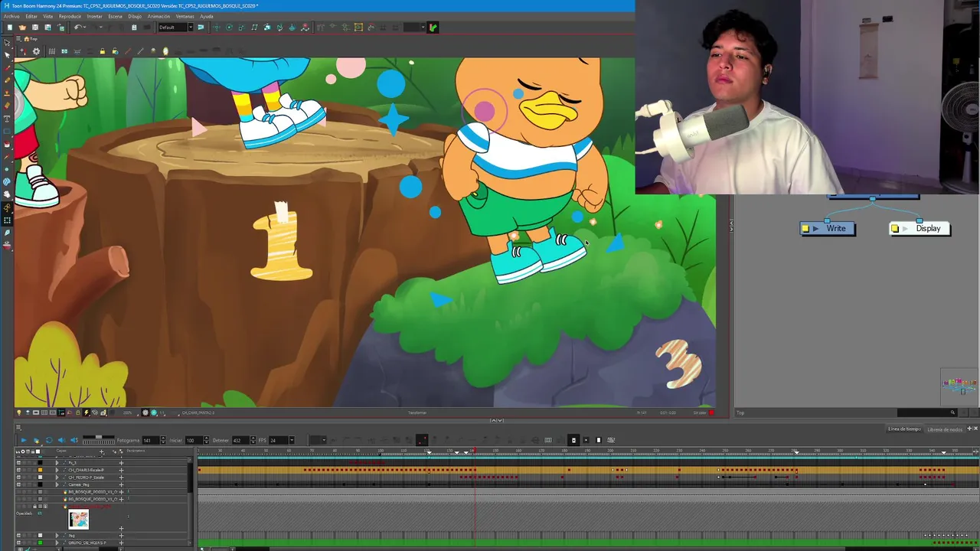Toggle the Sound scrubbing icon
Viewport: 980px width, 551px height.
point(74,440)
